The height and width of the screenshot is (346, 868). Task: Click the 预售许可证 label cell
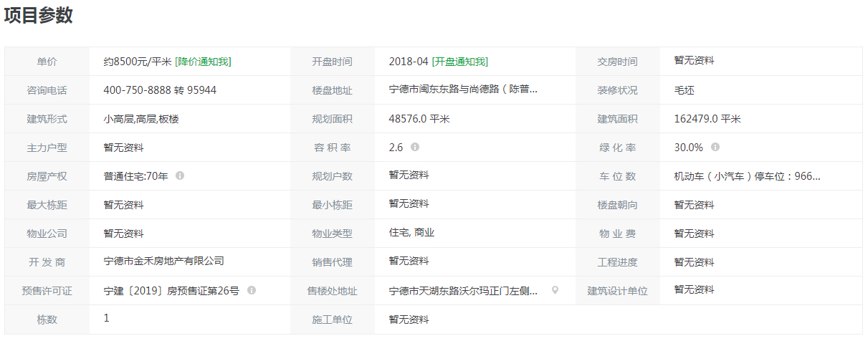[47, 291]
